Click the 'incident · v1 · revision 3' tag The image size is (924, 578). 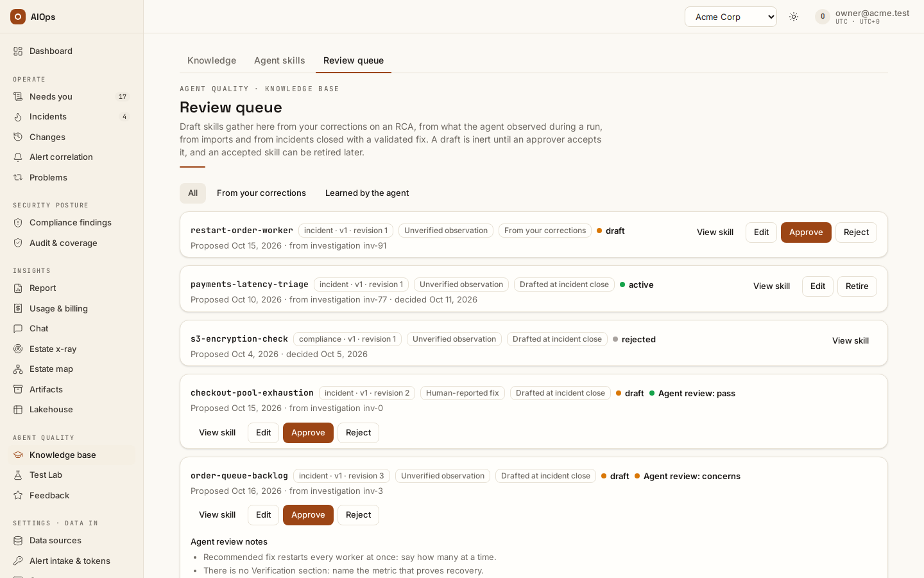point(341,476)
